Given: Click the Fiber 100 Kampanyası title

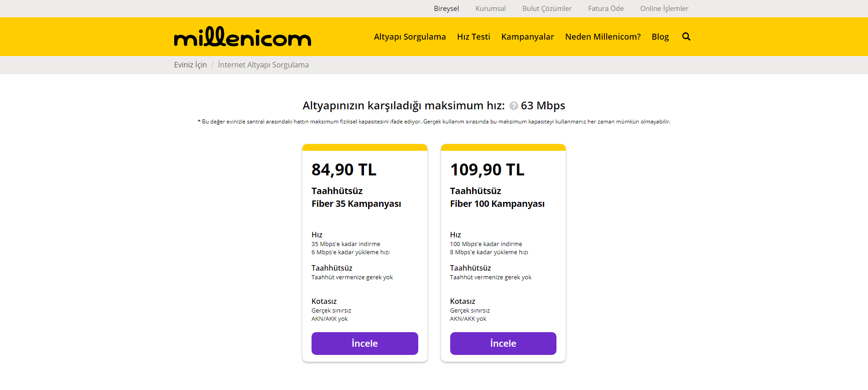Looking at the screenshot, I should [x=497, y=204].
